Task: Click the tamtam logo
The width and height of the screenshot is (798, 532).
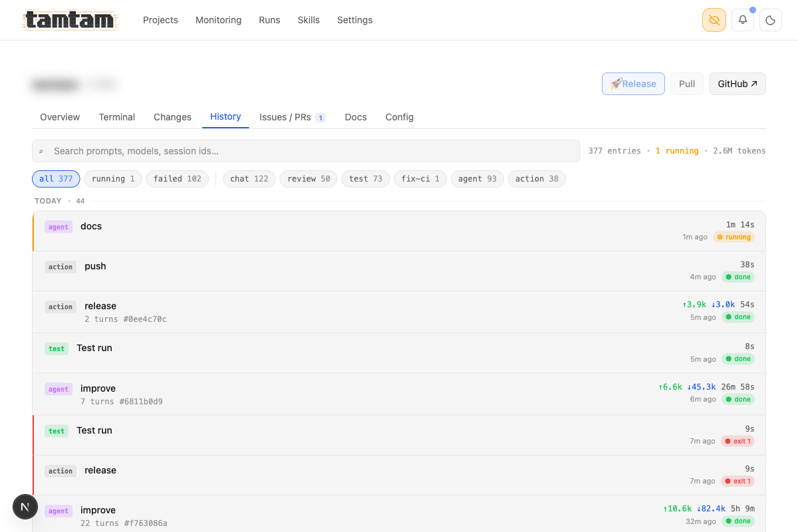Action: pyautogui.click(x=70, y=20)
